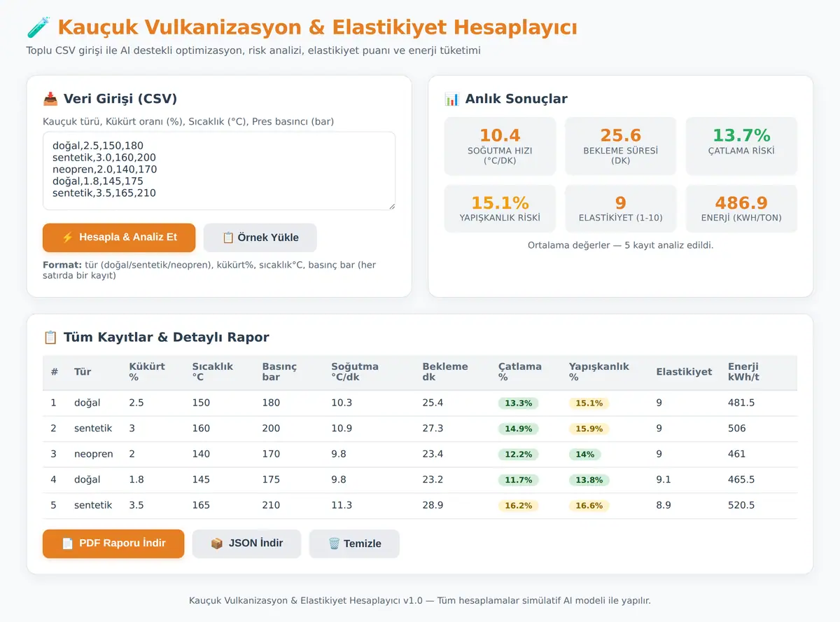840x622 pixels.
Task: Click elasticity value 8.9 in row 5
Action: point(664,505)
